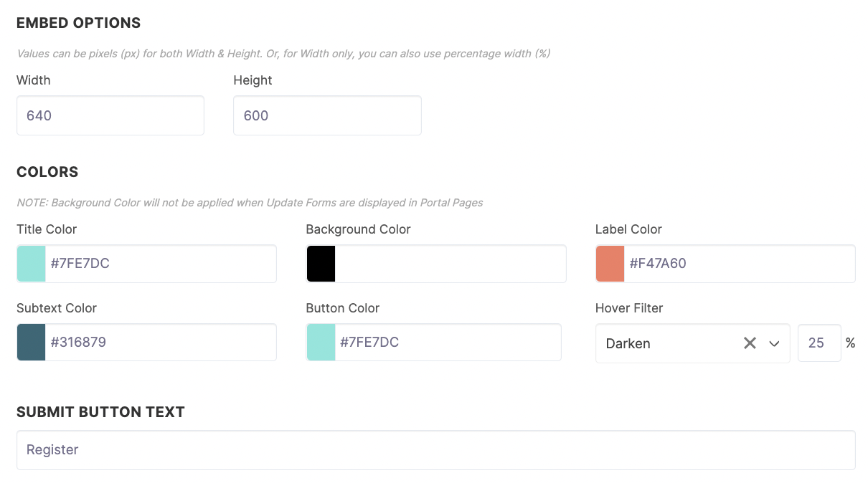Select the dark blue Subtext Color swatch
The image size is (868, 483).
click(31, 342)
